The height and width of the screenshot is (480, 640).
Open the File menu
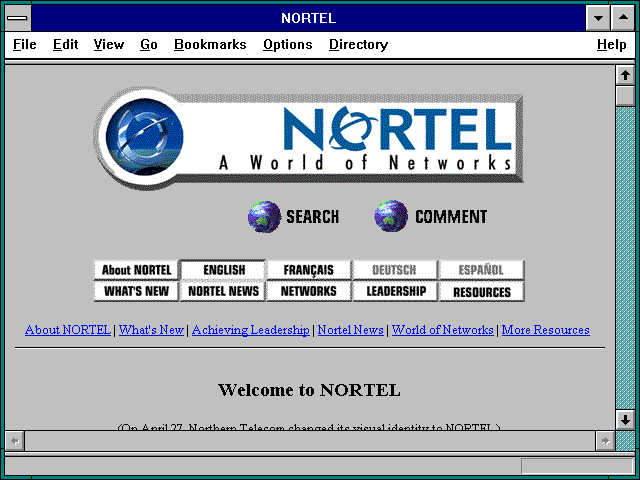coord(24,44)
